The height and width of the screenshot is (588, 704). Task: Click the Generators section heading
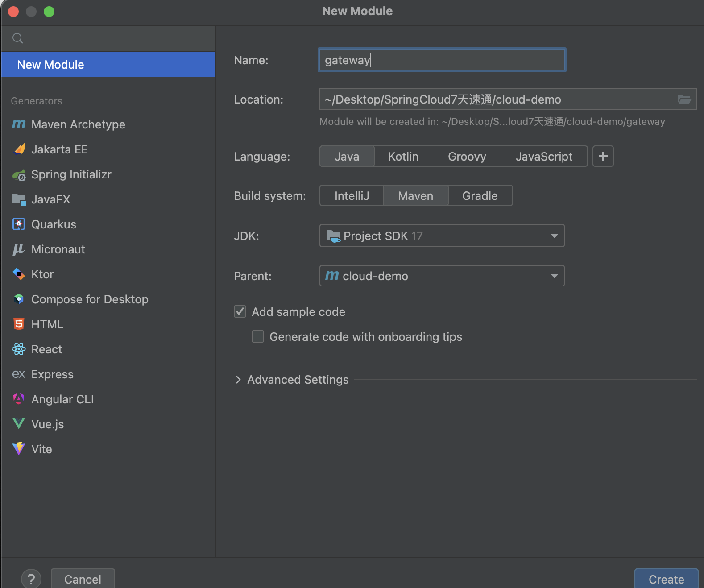[x=37, y=101]
